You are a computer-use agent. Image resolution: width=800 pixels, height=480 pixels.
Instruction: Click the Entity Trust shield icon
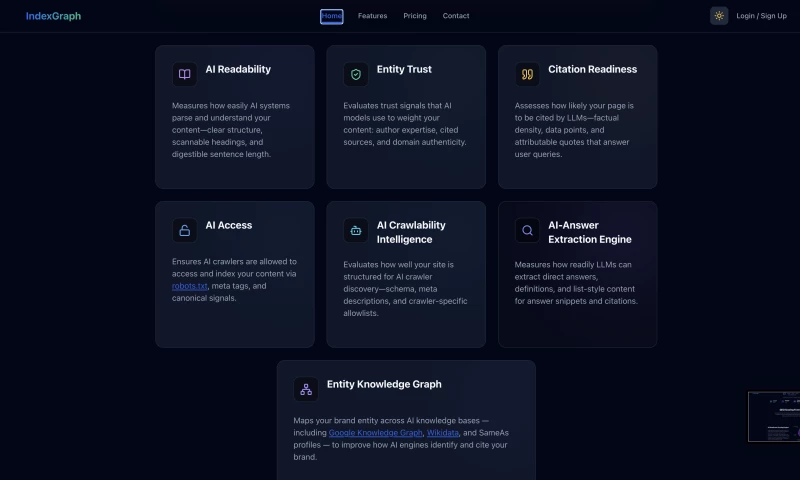click(356, 74)
